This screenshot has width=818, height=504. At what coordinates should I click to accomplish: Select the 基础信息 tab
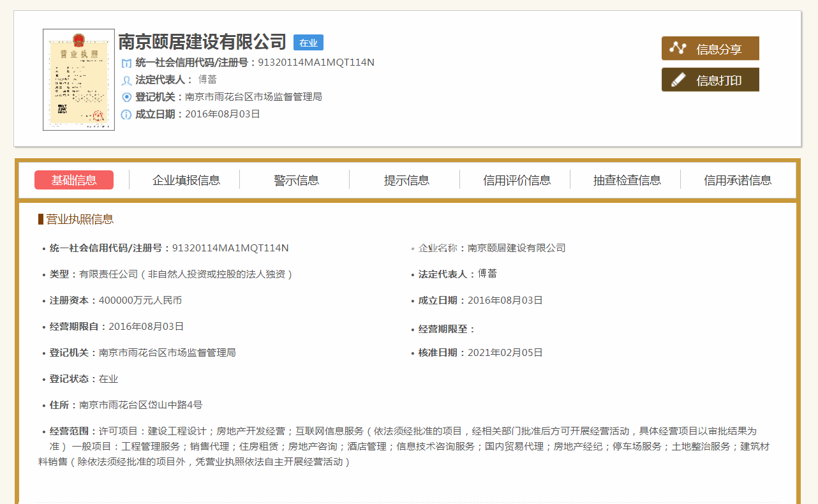pos(74,180)
